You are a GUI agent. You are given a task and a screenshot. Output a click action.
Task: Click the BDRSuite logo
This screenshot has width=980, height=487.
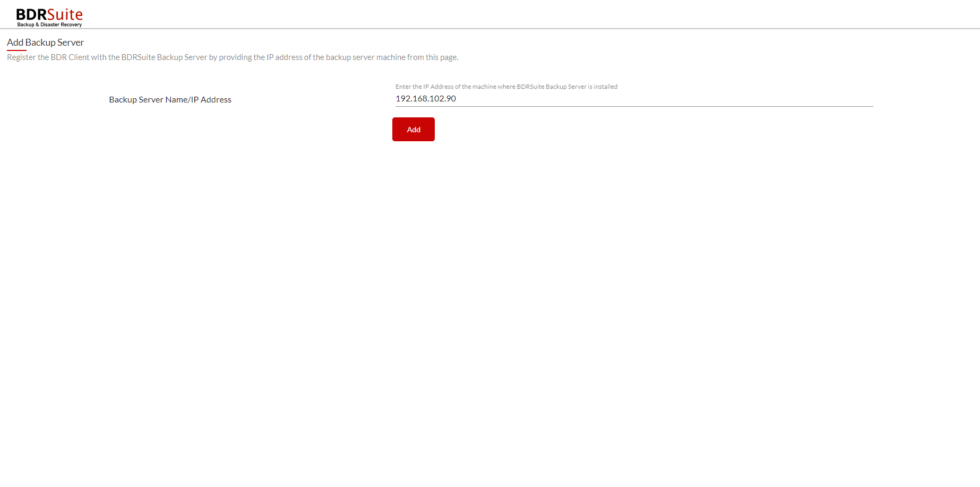tap(49, 16)
